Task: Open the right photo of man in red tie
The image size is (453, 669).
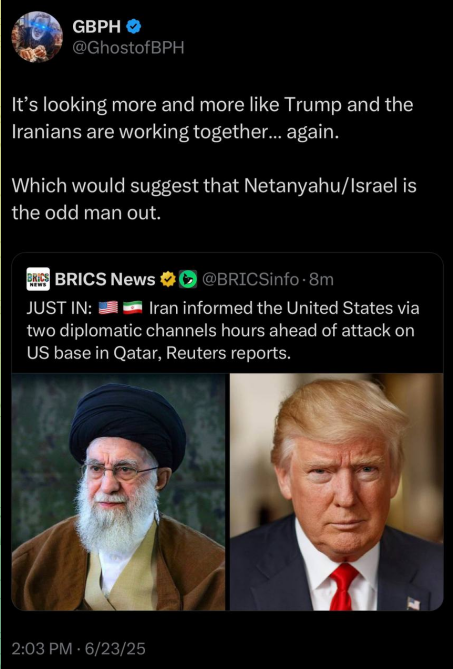Action: tap(337, 492)
